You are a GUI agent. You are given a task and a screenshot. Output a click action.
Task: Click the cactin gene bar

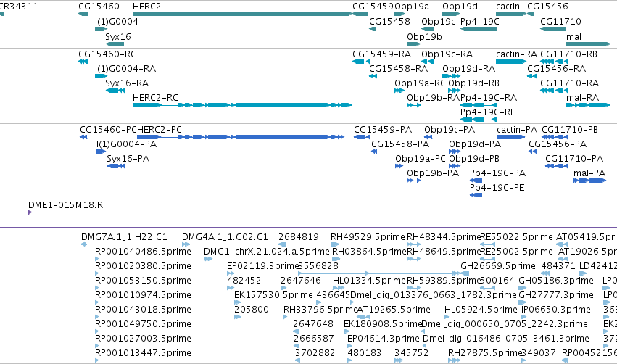511,14
